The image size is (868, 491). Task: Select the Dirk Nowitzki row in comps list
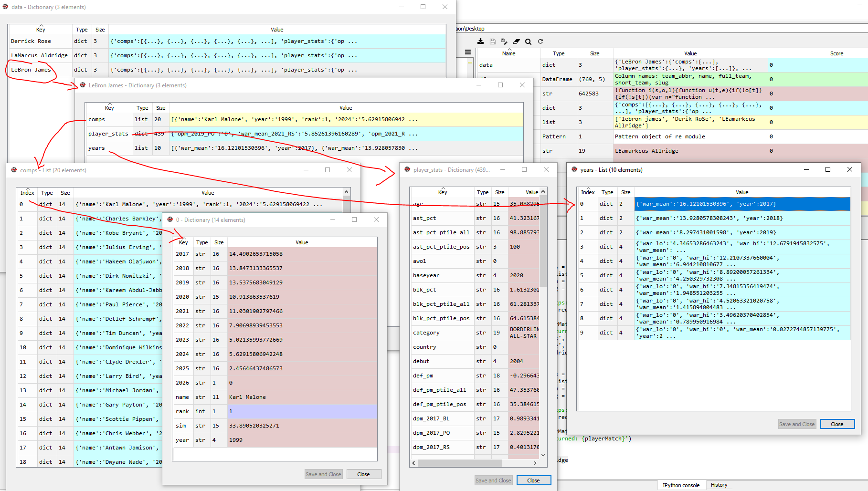(90, 276)
